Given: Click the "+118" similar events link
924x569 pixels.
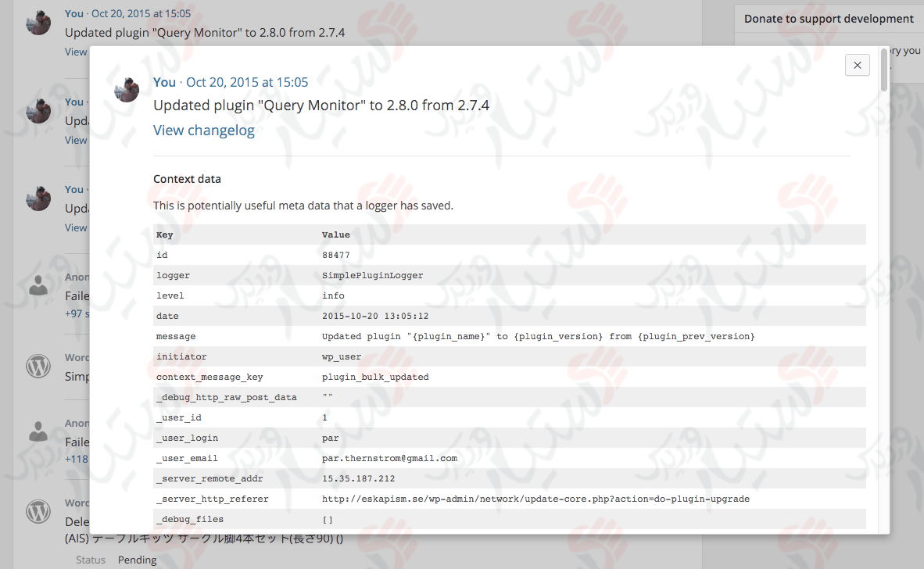Looking at the screenshot, I should coord(77,459).
